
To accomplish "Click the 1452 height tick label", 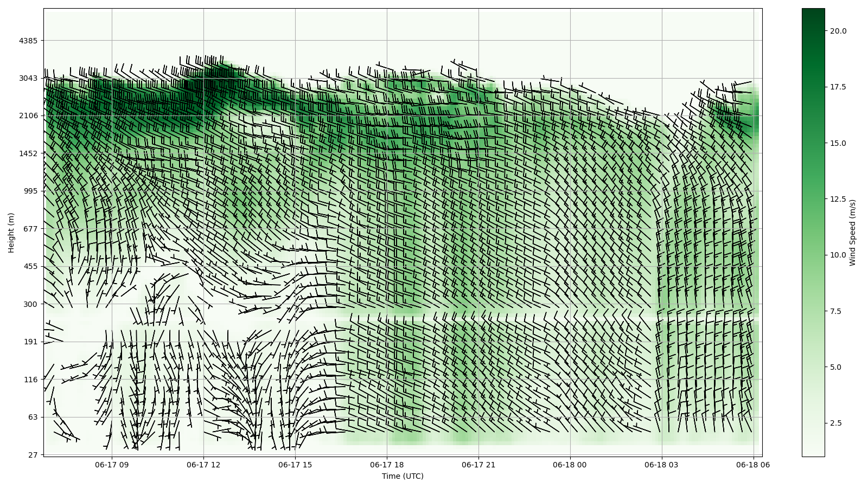I will 28,153.
